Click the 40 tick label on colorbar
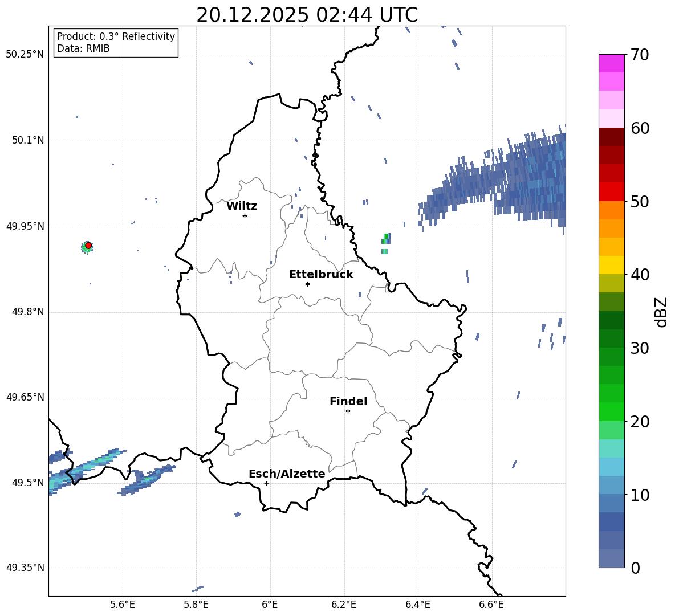 (x=640, y=275)
